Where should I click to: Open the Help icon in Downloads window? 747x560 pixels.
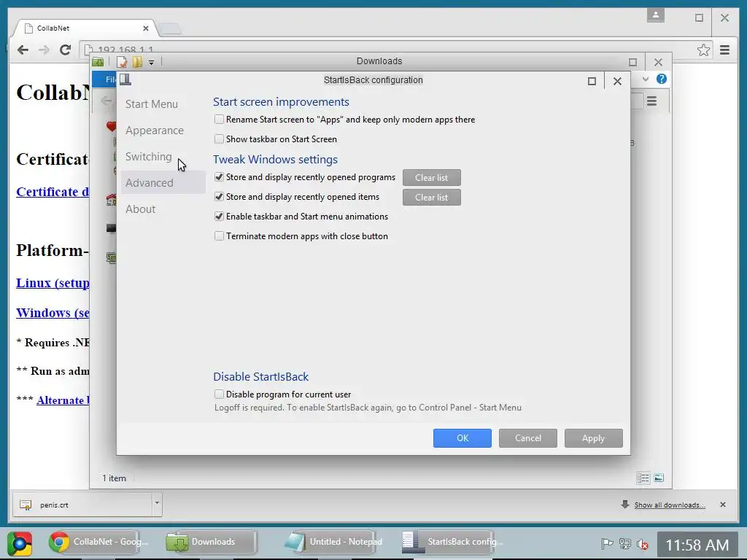661,79
